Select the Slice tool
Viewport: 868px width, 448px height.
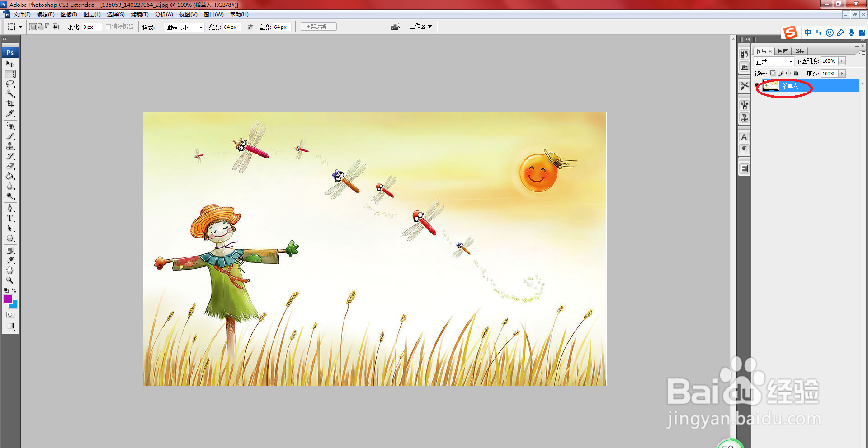coord(10,113)
